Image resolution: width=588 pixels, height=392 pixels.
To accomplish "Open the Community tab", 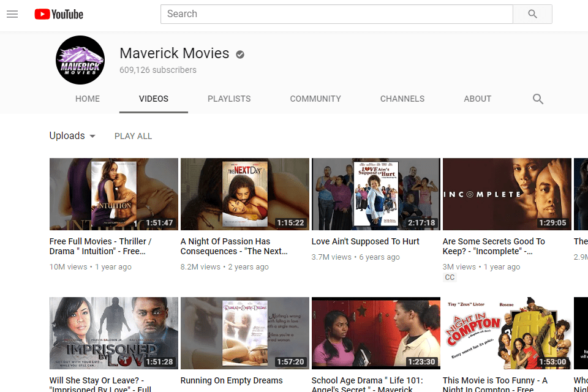I will pyautogui.click(x=315, y=99).
